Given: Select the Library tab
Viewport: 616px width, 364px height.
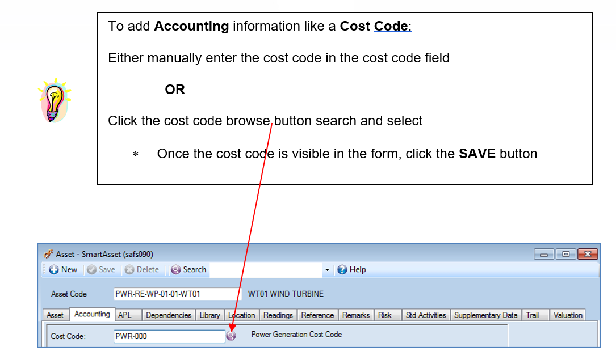Looking at the screenshot, I should pyautogui.click(x=210, y=315).
